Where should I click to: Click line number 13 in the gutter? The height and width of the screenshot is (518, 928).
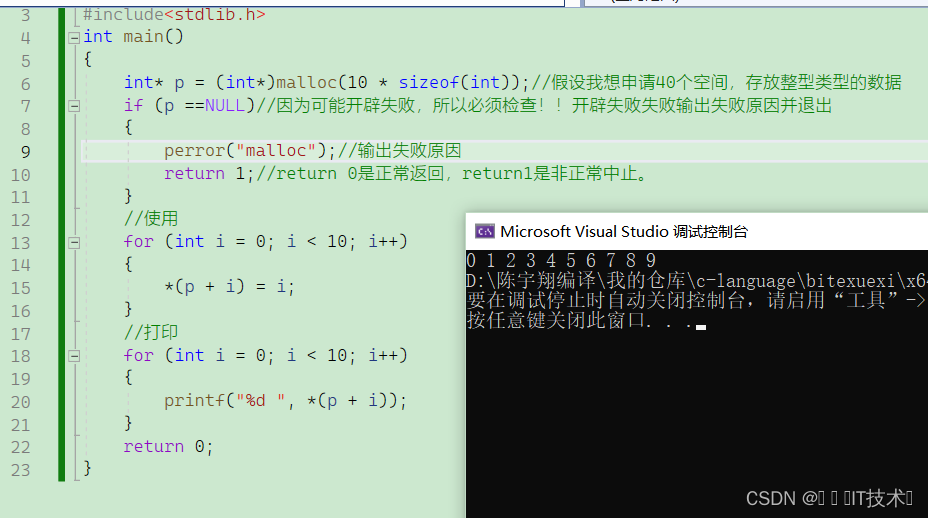pyautogui.click(x=21, y=243)
